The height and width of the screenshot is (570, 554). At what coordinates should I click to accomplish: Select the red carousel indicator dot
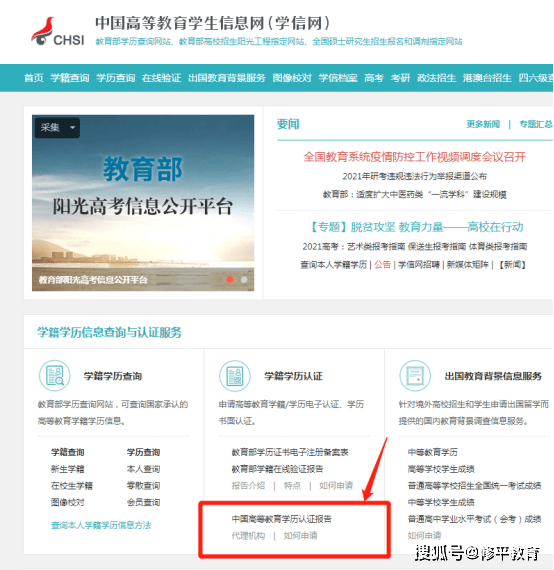230,279
